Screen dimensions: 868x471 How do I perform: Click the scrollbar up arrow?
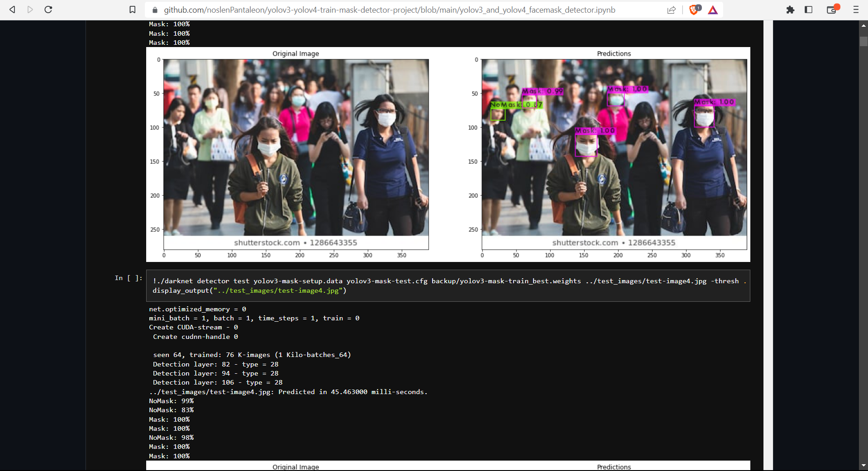(863, 26)
